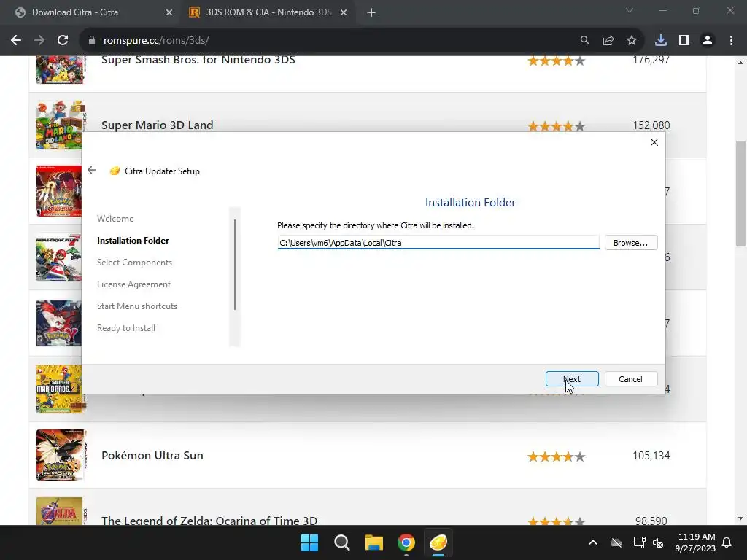The height and width of the screenshot is (560, 747).
Task: Select Start Menu shortcuts step
Action: (137, 306)
